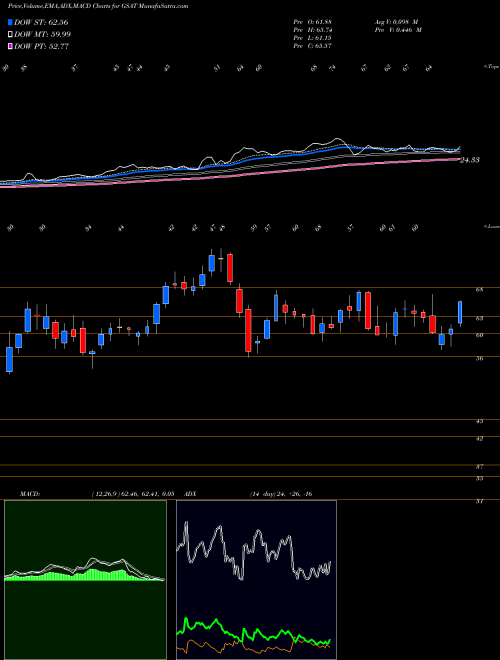Click the 'Pre V: 0.446 M' value
Image resolution: width=500 pixels, height=660 pixels.
click(397, 30)
